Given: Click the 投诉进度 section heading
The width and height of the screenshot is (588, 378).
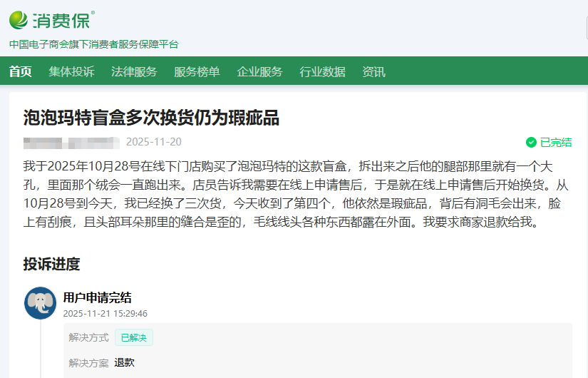Looking at the screenshot, I should 51,265.
